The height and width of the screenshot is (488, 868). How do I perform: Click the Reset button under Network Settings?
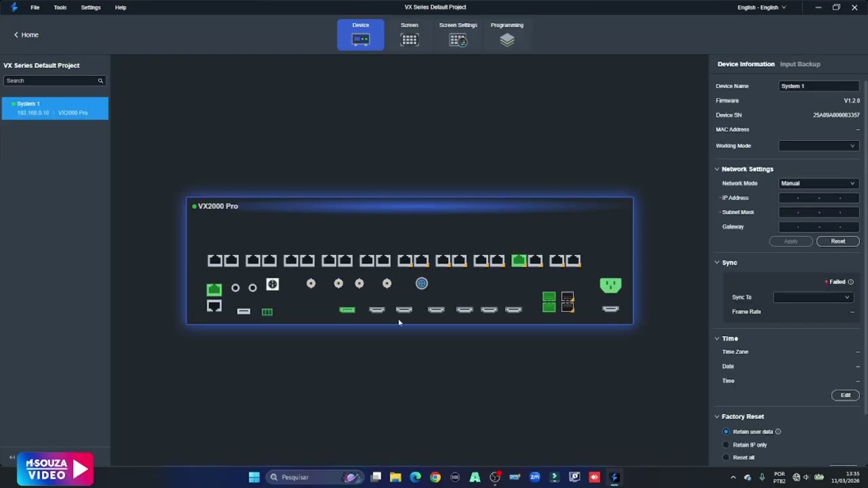(x=838, y=241)
